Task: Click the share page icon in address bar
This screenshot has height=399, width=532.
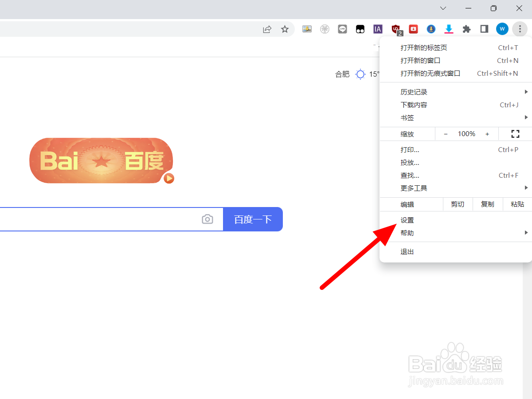Action: click(267, 29)
